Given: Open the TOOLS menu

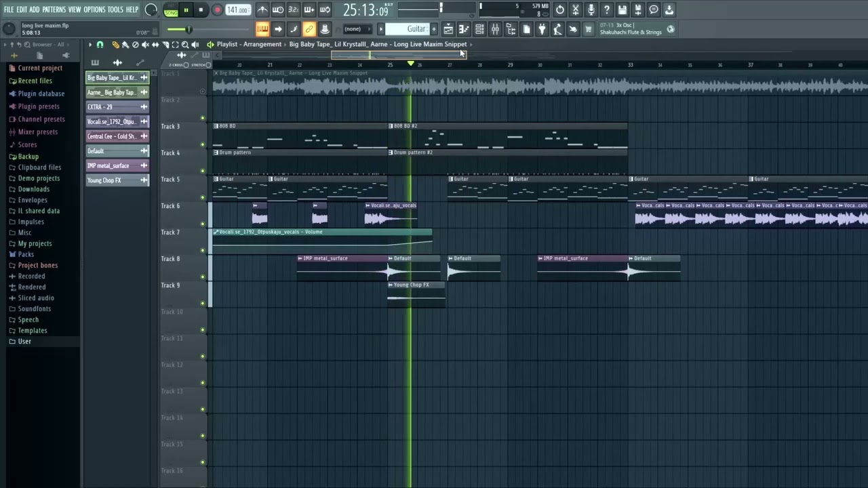Looking at the screenshot, I should tap(115, 9).
